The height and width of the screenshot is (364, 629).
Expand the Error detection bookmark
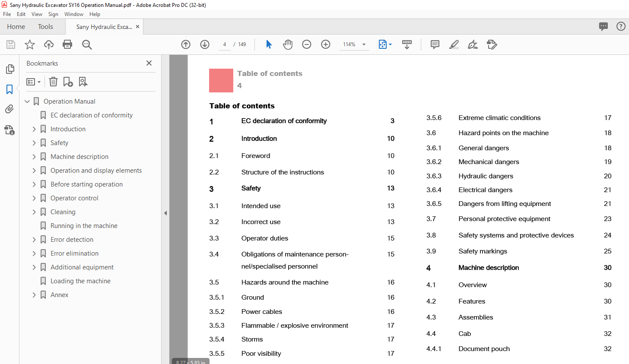[34, 240]
